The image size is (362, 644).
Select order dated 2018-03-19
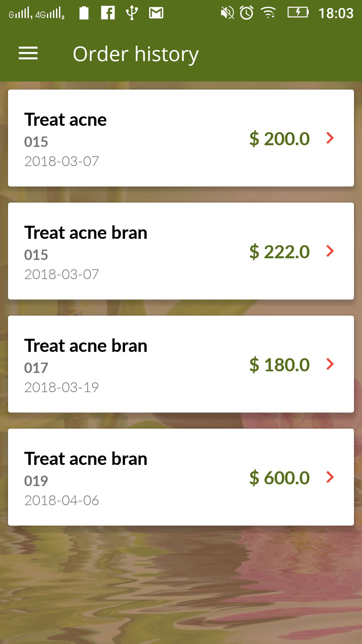tap(62, 387)
